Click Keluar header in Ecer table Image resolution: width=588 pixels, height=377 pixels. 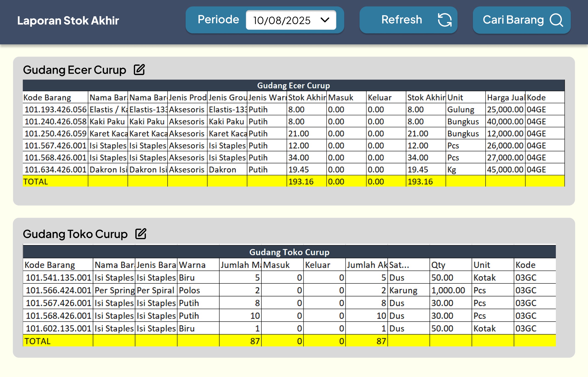tap(386, 97)
